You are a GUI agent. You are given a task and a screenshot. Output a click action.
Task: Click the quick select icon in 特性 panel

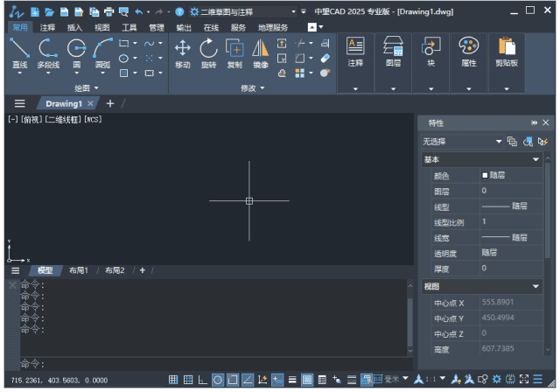[542, 141]
